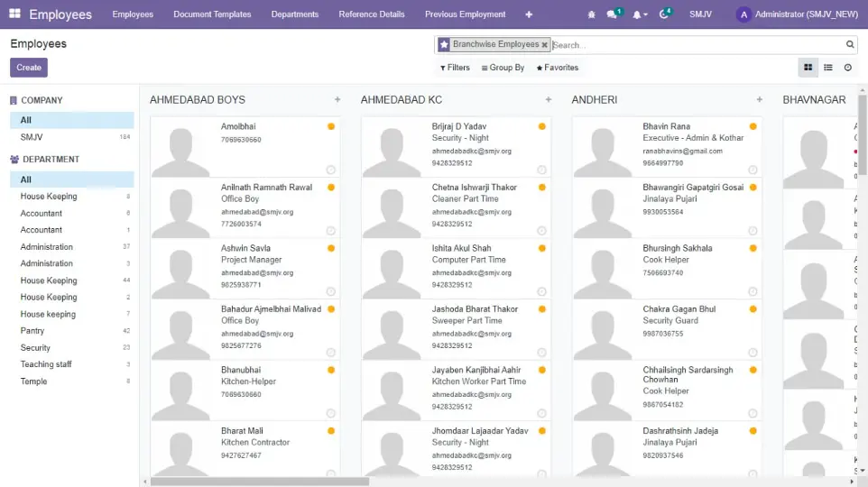The width and height of the screenshot is (868, 487).
Task: Switch to list view
Action: point(827,68)
